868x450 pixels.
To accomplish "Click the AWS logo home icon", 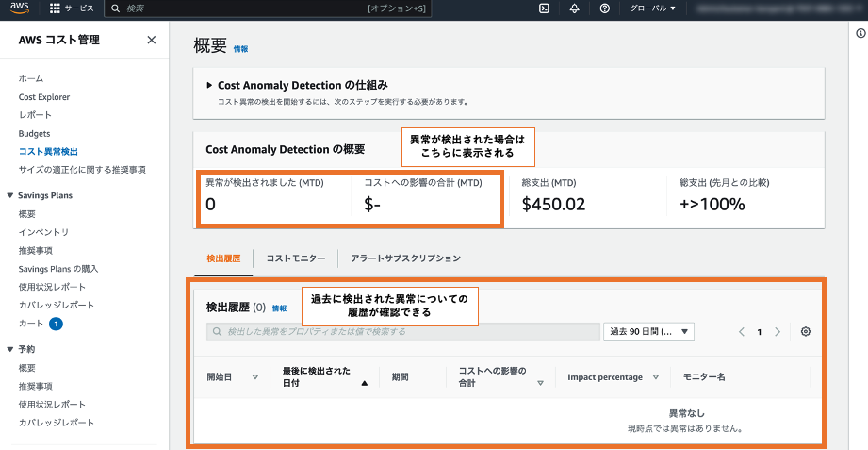I will [x=20, y=8].
